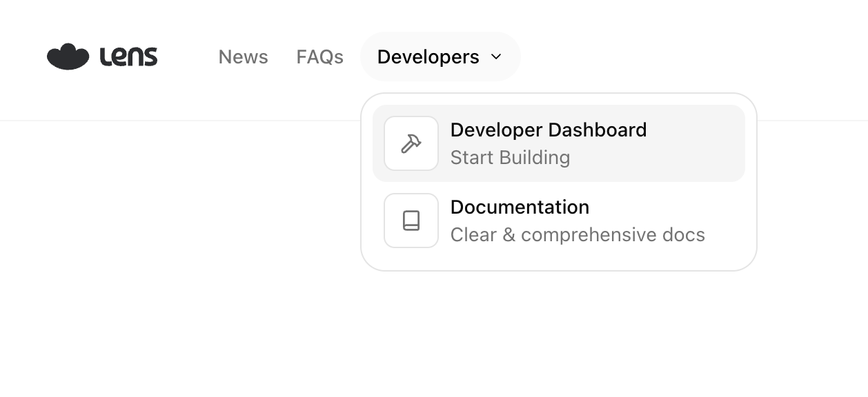The width and height of the screenshot is (868, 397).
Task: Click the hammer icon for Developer Dashboard
Action: [x=411, y=143]
